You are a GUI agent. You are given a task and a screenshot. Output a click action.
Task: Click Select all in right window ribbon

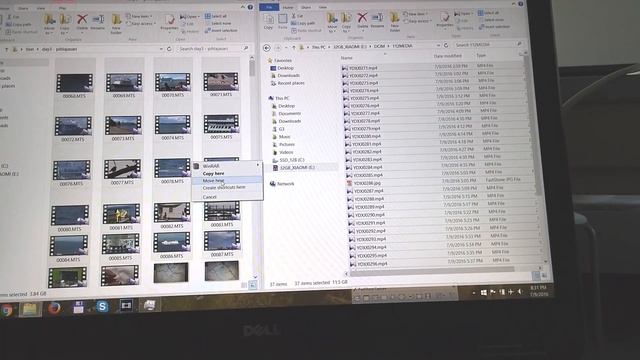(489, 13)
